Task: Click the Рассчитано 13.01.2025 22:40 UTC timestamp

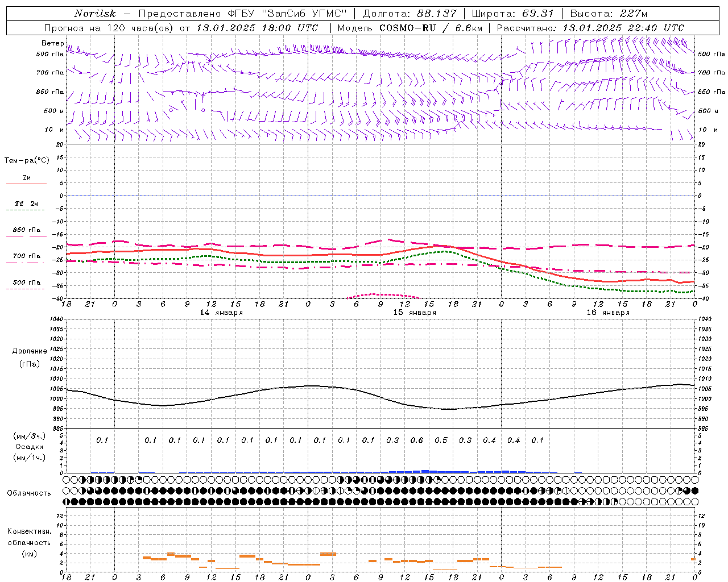Action: click(x=590, y=28)
